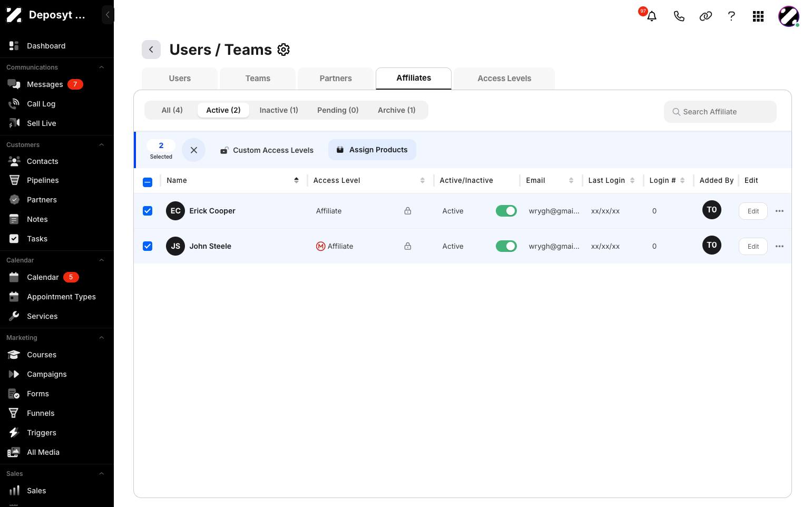812x507 pixels.
Task: Deactivate Erick Cooper with the toggle
Action: [506, 211]
